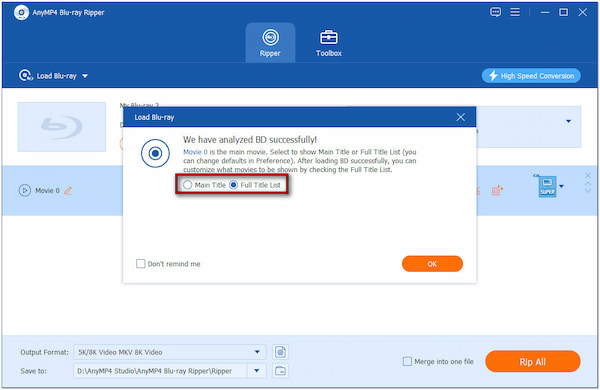Check the Don't remind me box
Viewport: 600px width, 390px height.
point(140,264)
